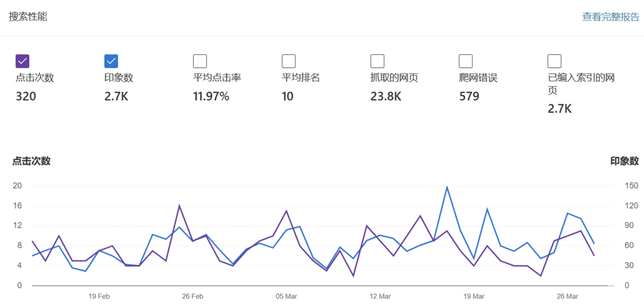Check the 抓取的网页 checkbox
Screen dimensions: 644x305
(x=377, y=61)
